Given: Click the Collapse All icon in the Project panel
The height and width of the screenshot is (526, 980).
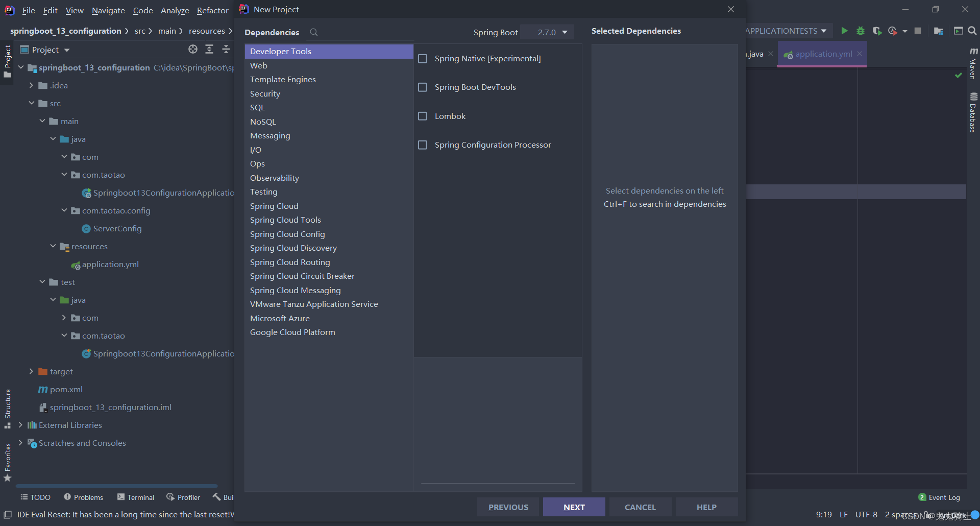Looking at the screenshot, I should [226, 50].
